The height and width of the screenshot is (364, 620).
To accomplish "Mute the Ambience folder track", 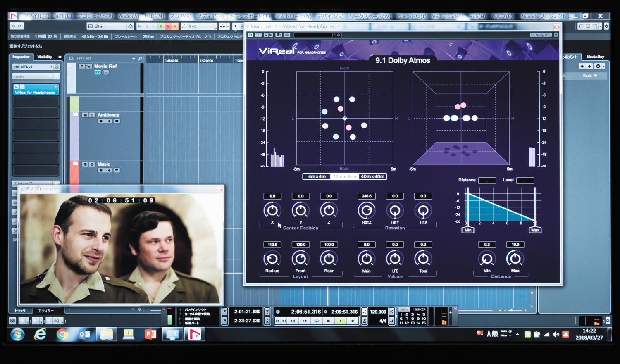I will 85,115.
